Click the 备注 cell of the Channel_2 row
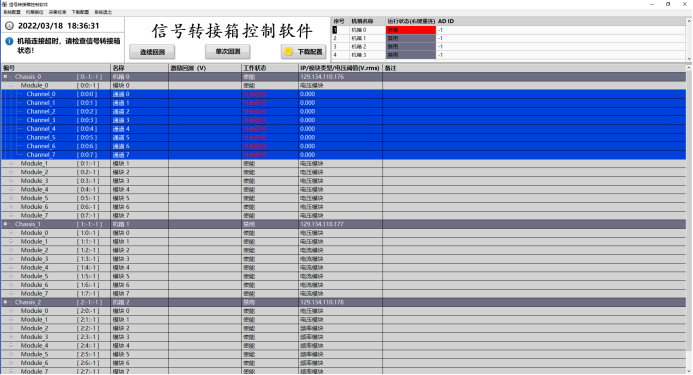This screenshot has height=375, width=693. (x=534, y=111)
